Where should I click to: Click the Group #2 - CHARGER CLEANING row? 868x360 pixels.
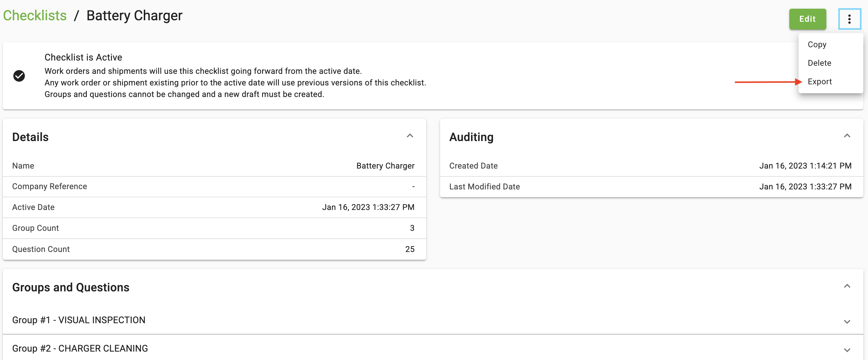pos(80,348)
